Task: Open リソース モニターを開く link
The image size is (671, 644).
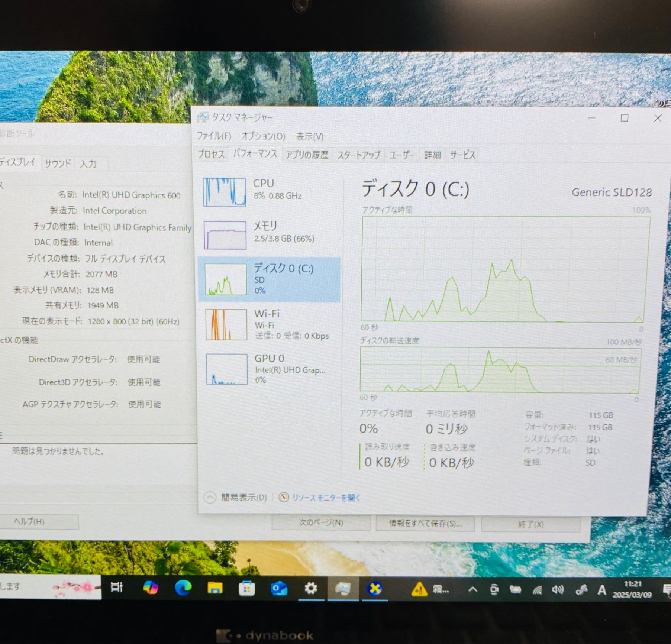Action: 326,498
